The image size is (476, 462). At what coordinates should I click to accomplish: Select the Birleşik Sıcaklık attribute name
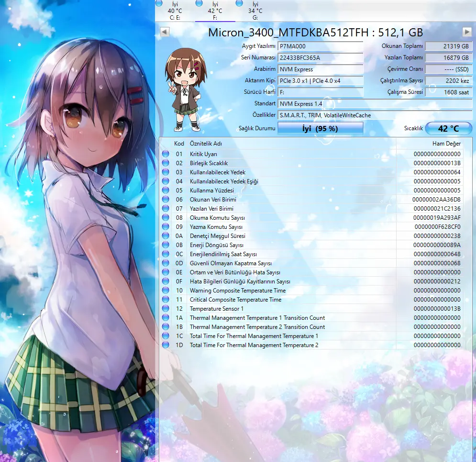click(209, 163)
